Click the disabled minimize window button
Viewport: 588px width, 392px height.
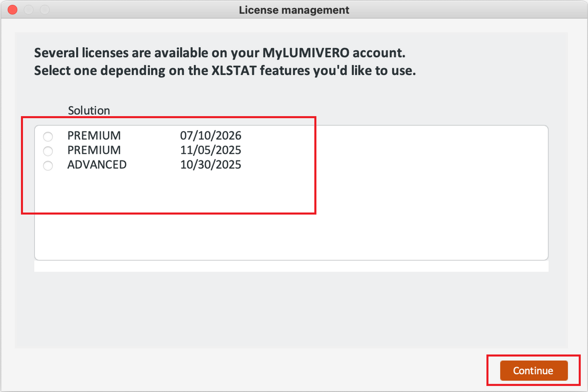(x=28, y=10)
